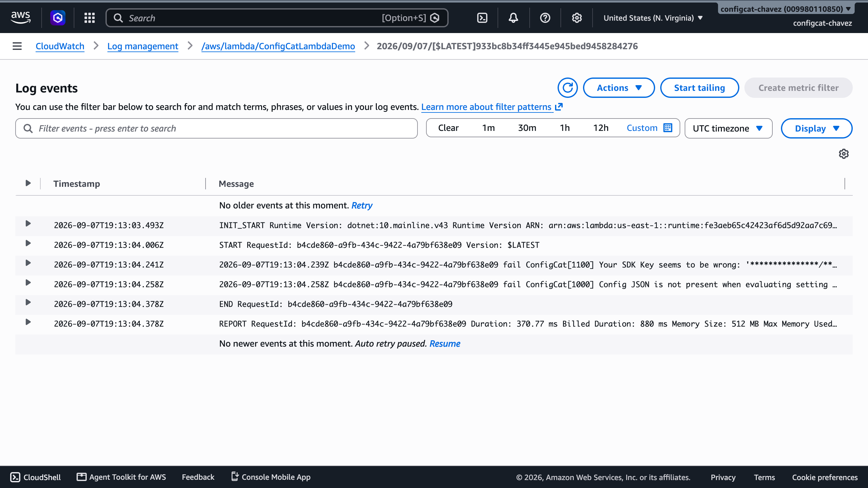
Task: Click the Start tailing button
Action: pos(700,88)
